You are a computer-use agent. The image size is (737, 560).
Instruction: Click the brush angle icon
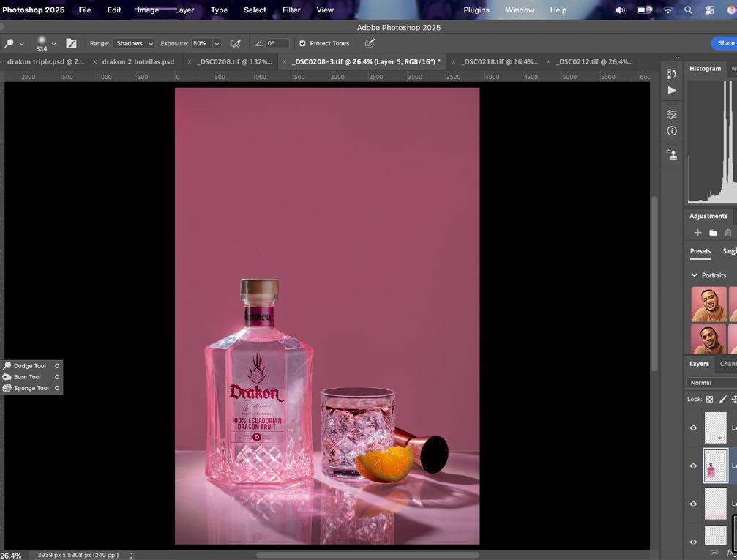tap(258, 43)
